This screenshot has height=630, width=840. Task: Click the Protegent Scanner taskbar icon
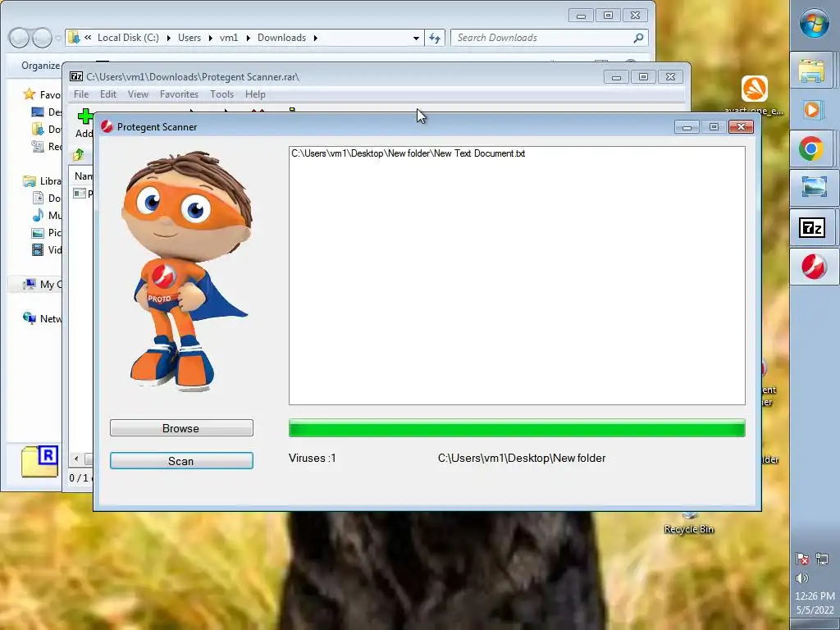pos(814,267)
